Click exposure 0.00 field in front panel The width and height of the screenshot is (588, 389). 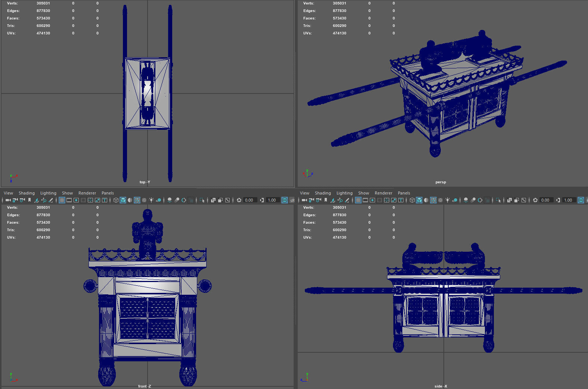pos(250,200)
